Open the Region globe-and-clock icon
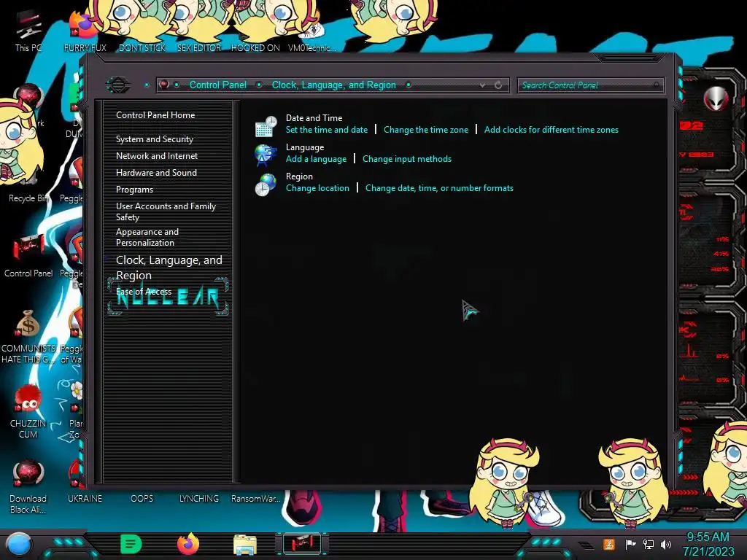Viewport: 747px width, 560px height. 266,184
